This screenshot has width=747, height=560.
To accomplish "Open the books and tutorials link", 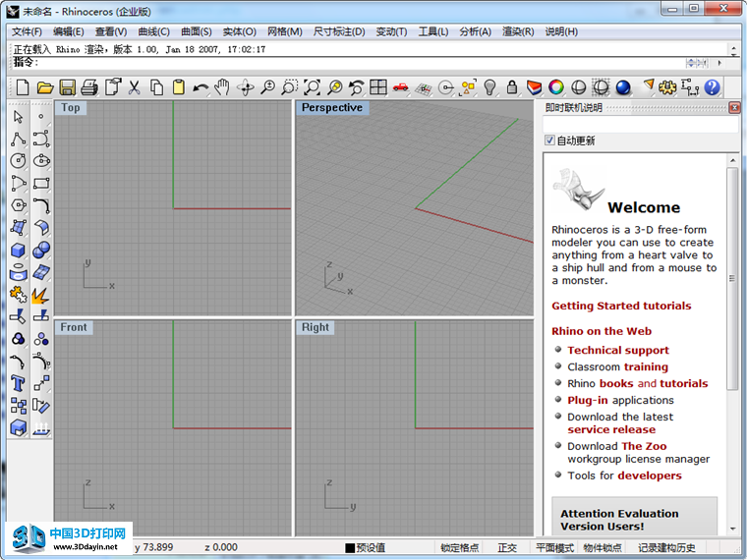I will point(654,384).
